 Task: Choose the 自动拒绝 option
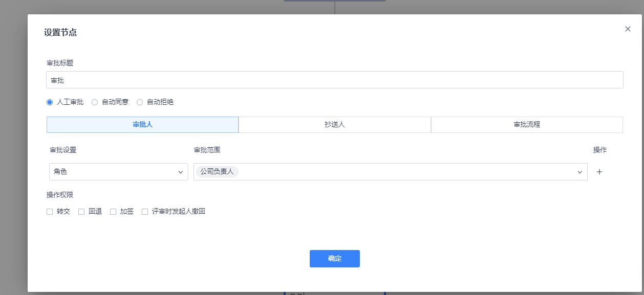140,102
